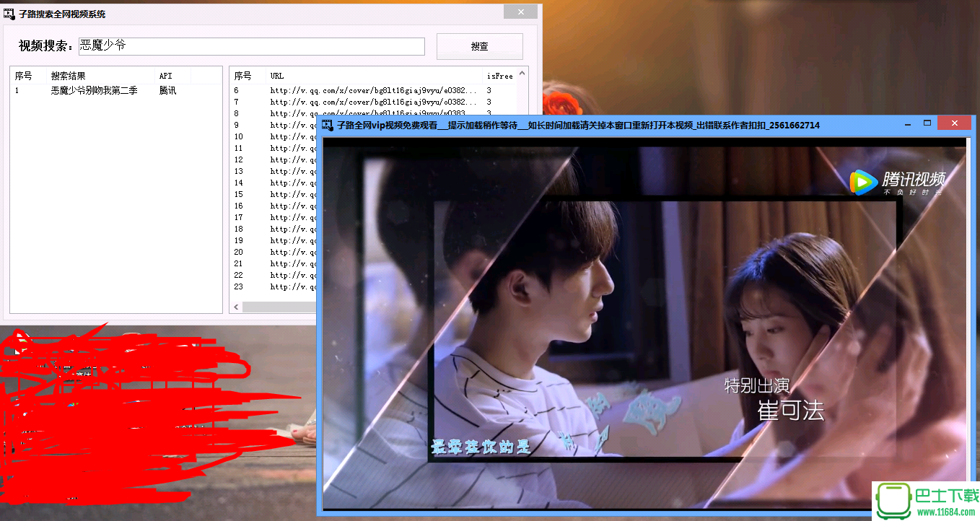Viewport: 980px width, 521px height.
Task: Select URL row numbered 15
Action: pos(274,194)
